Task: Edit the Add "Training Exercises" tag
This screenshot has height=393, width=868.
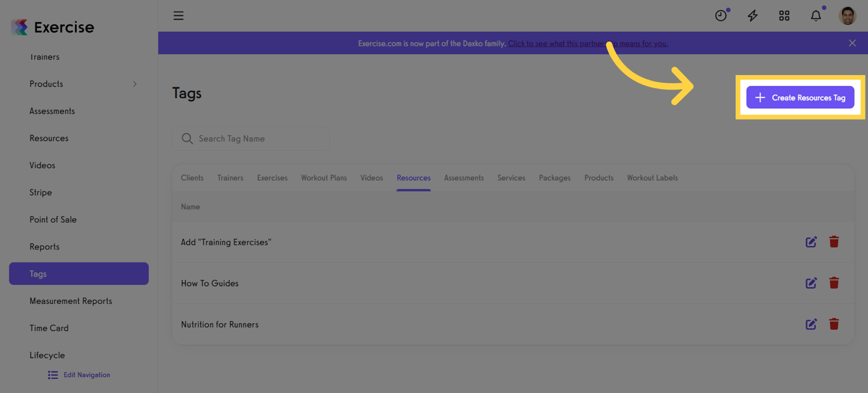Action: 811,242
